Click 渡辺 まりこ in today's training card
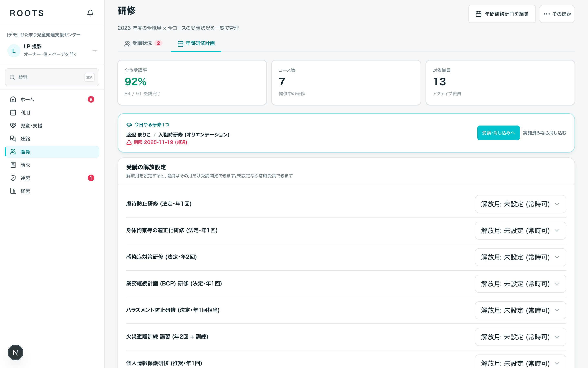 tap(138, 135)
